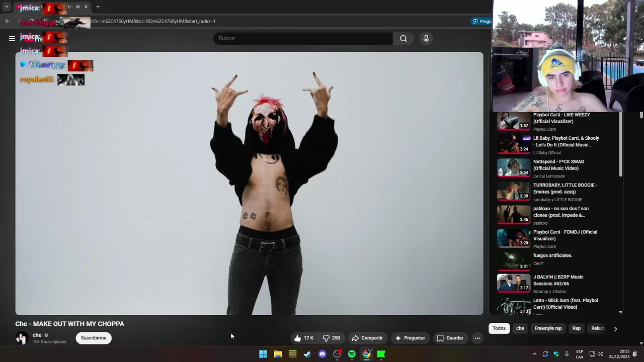Click playlist scrollbar down arrow

(x=620, y=312)
